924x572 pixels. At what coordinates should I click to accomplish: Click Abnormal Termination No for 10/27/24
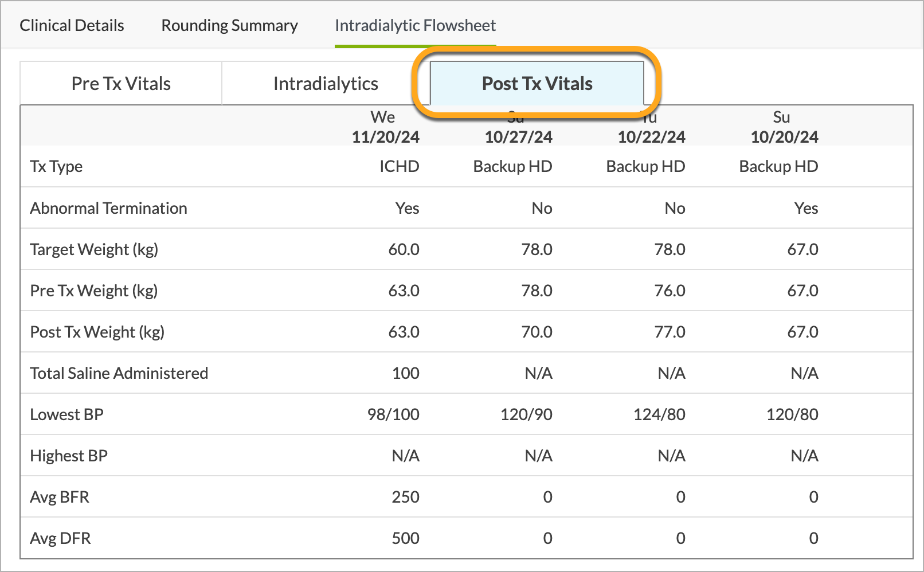[542, 208]
